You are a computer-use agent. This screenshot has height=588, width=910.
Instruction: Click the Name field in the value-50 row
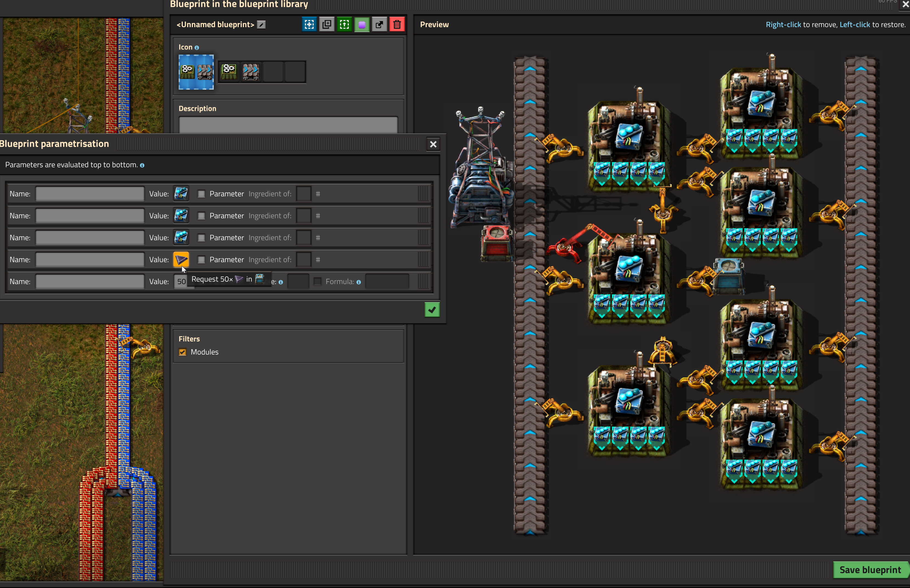click(x=90, y=281)
